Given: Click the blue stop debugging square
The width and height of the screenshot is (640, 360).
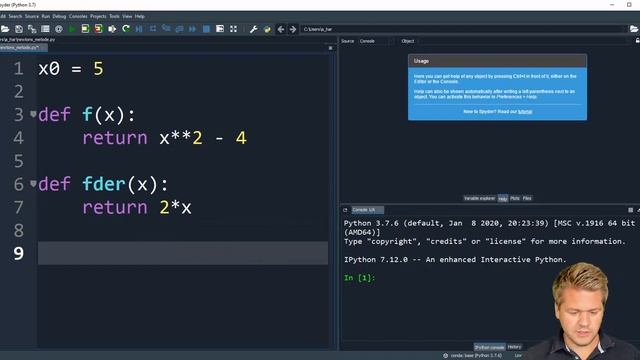Looking at the screenshot, I should 206,29.
